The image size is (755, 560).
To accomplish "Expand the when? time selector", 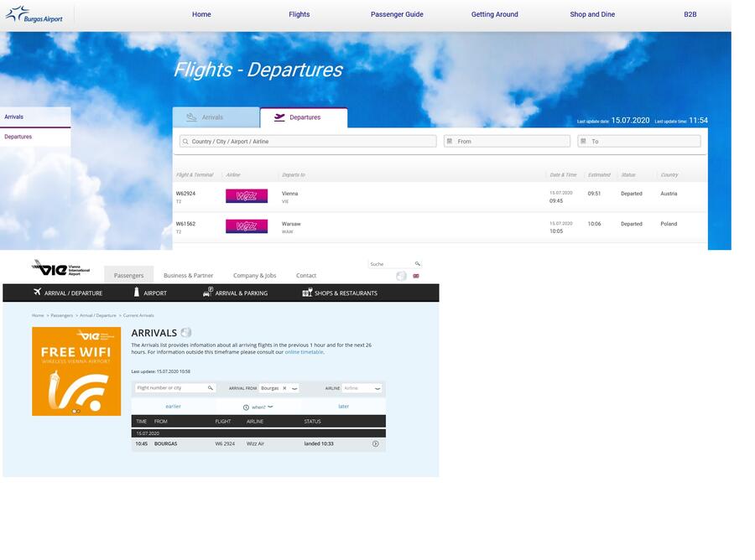I will (x=258, y=407).
